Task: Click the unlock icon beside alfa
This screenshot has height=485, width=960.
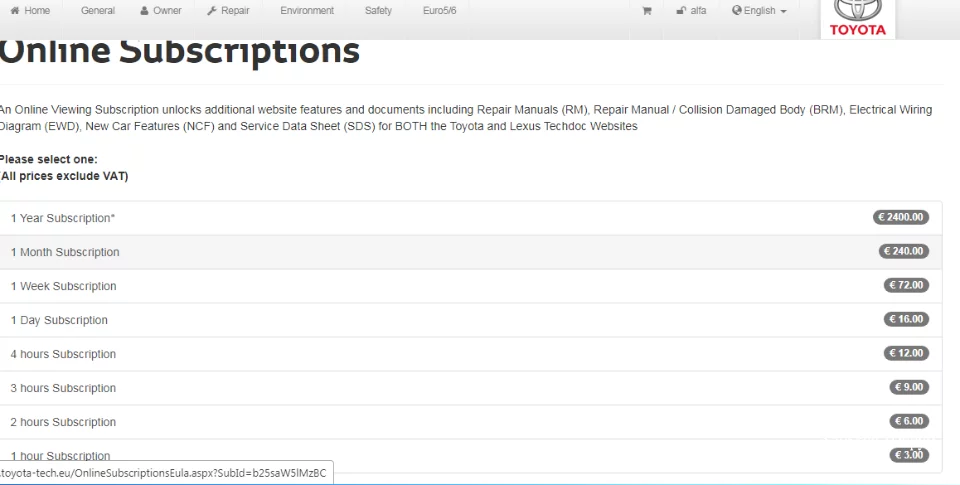Action: [681, 10]
